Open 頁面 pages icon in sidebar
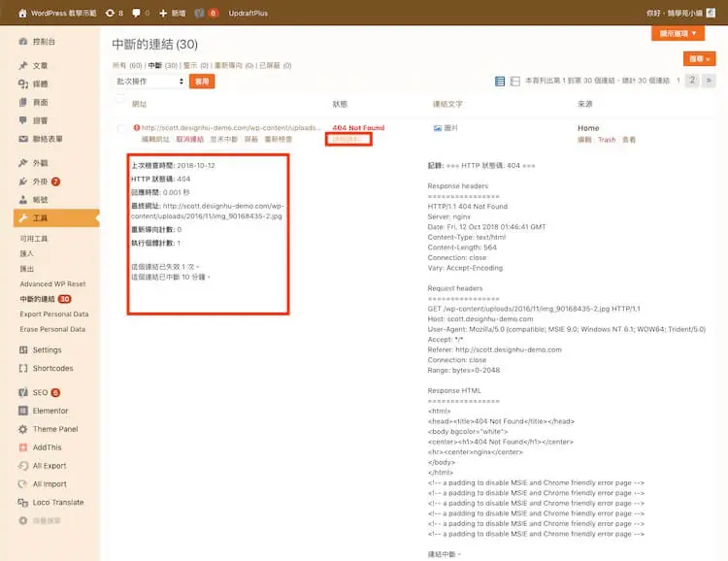The height and width of the screenshot is (561, 728). (x=22, y=102)
